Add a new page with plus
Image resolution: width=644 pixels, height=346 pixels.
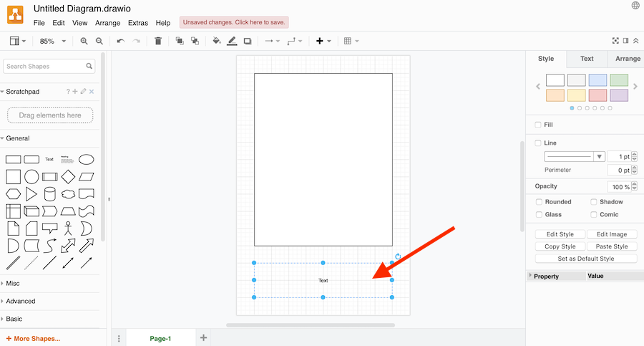pyautogui.click(x=203, y=338)
